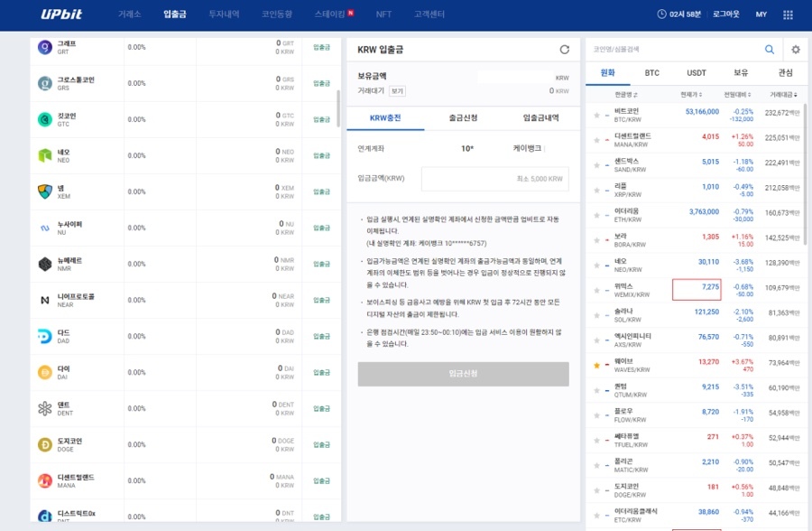The height and width of the screenshot is (531, 812).
Task: Sort market list by 현재가 column
Action: (691, 95)
